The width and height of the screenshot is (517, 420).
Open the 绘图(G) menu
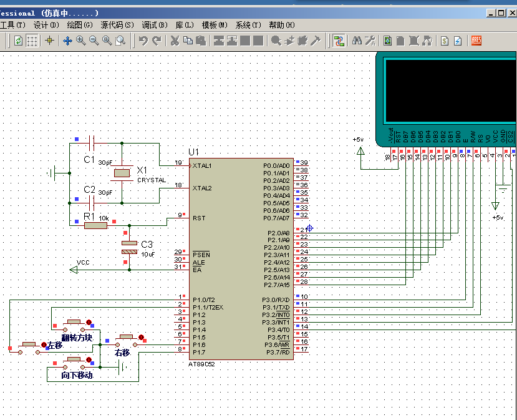(x=80, y=25)
